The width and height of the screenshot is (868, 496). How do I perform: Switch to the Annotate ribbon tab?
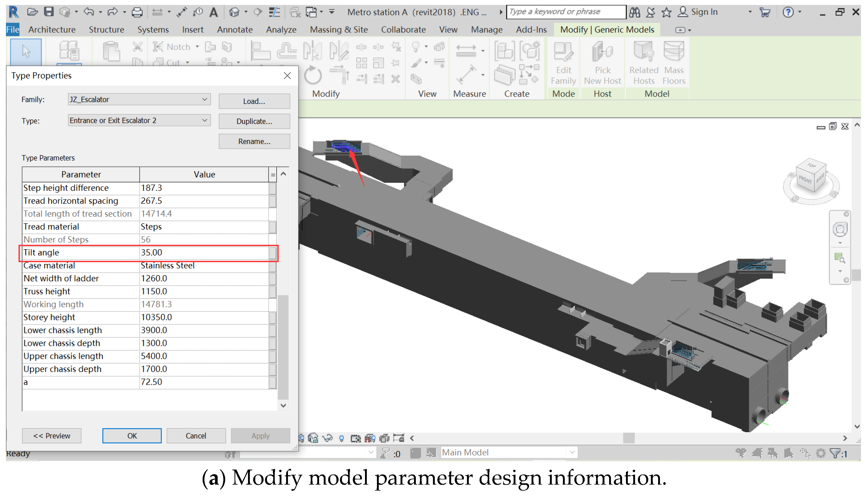[x=235, y=30]
